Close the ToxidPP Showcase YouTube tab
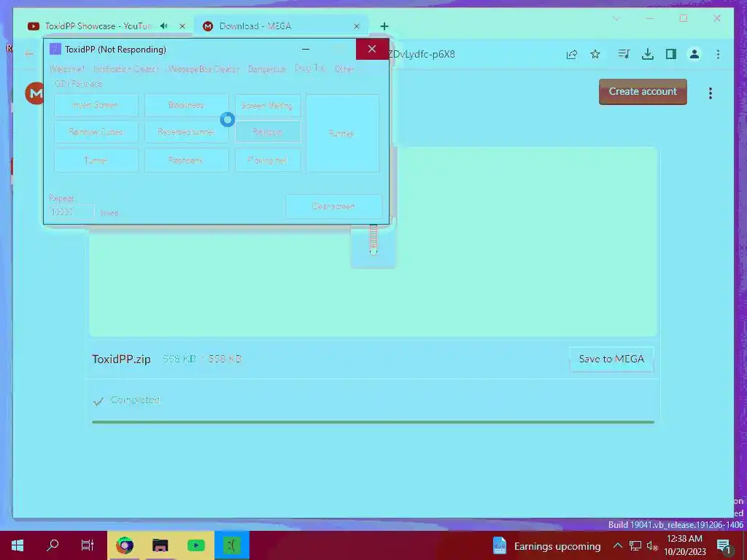 point(182,26)
